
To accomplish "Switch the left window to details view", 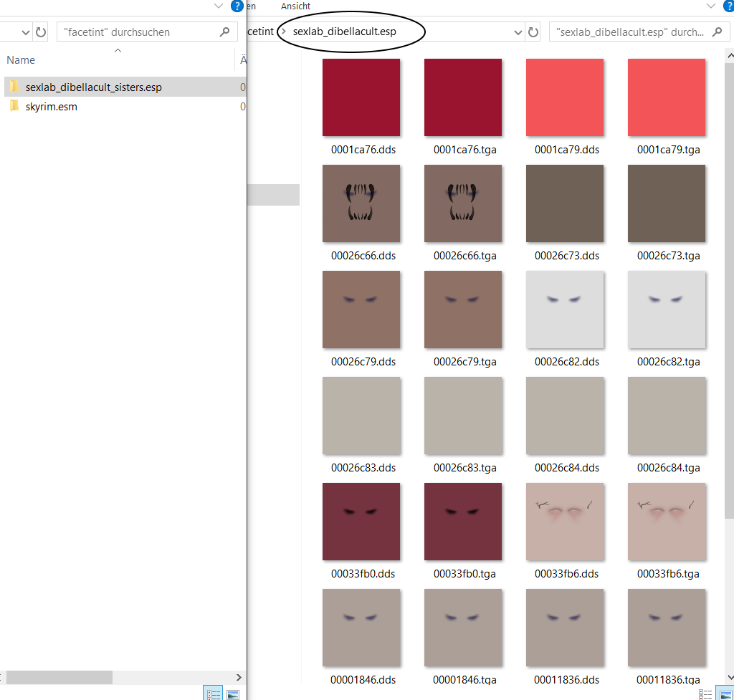I will coord(214,694).
